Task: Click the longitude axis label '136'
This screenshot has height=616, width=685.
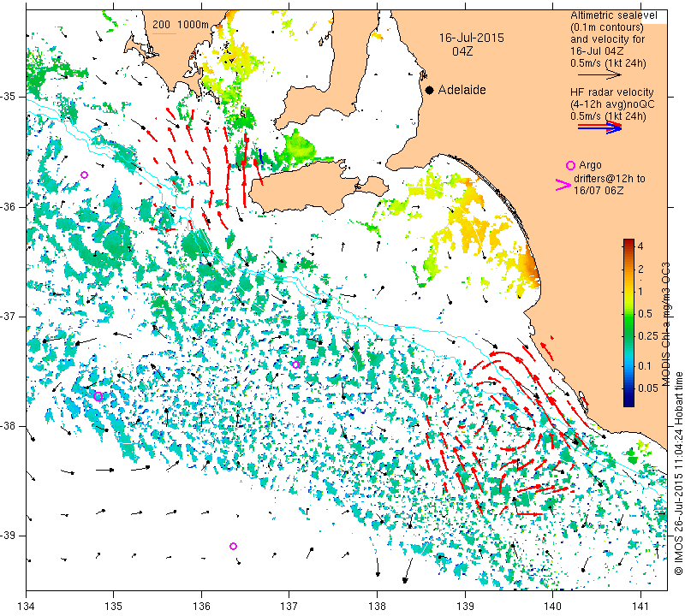Action: [x=201, y=607]
